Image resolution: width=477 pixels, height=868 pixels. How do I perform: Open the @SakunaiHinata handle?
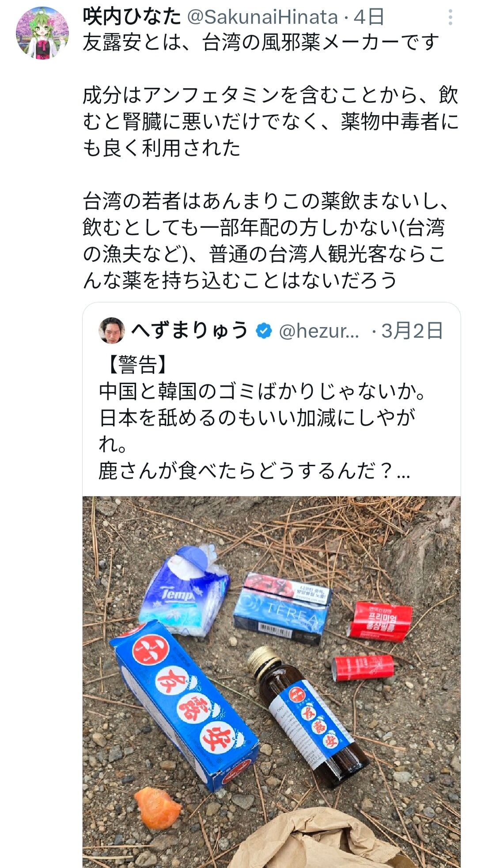262,17
